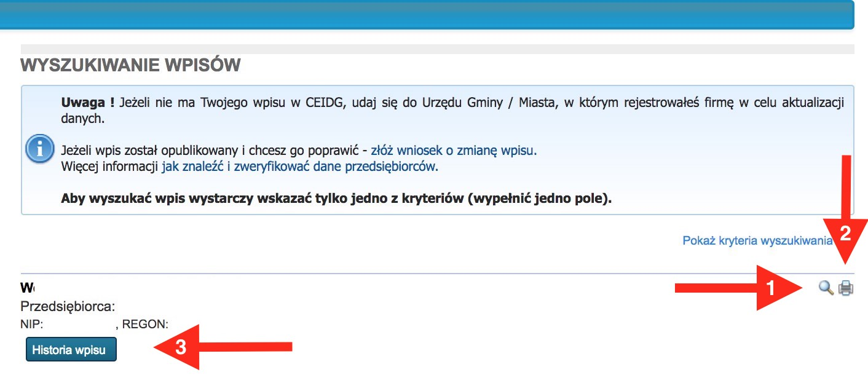Expand 'Pokaż kryteria wyszukiwania'
The width and height of the screenshot is (868, 375).
[757, 240]
